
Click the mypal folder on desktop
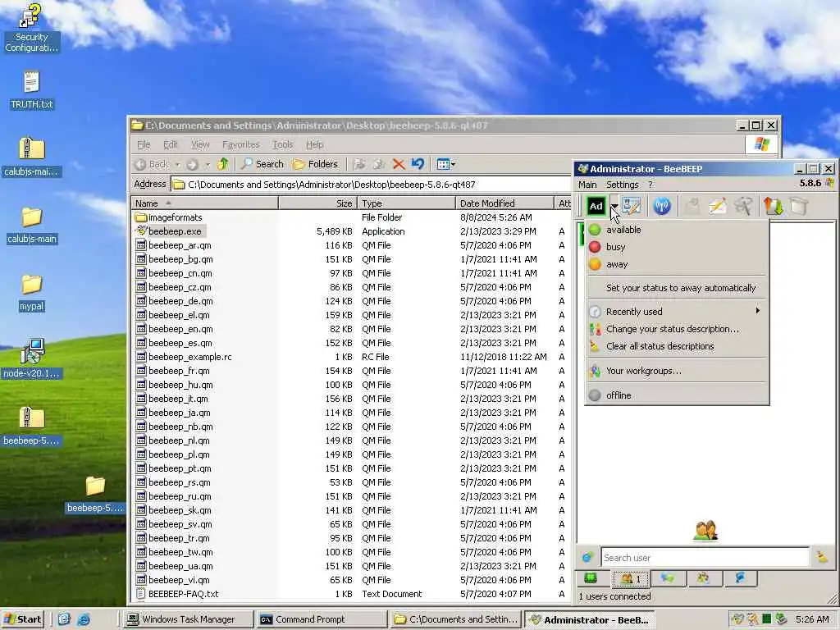[32, 293]
